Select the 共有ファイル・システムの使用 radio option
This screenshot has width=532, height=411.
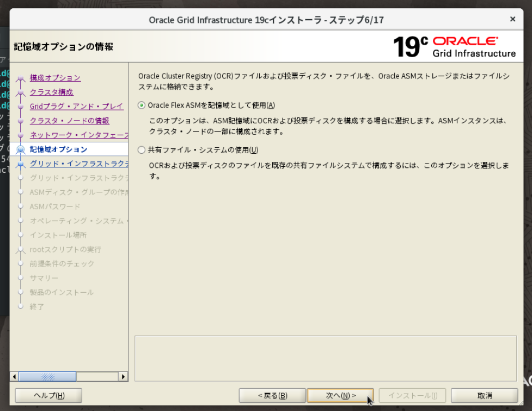point(142,150)
